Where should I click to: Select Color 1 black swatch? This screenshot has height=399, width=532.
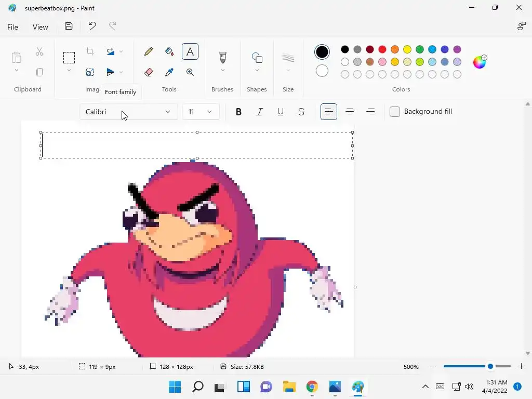point(322,52)
